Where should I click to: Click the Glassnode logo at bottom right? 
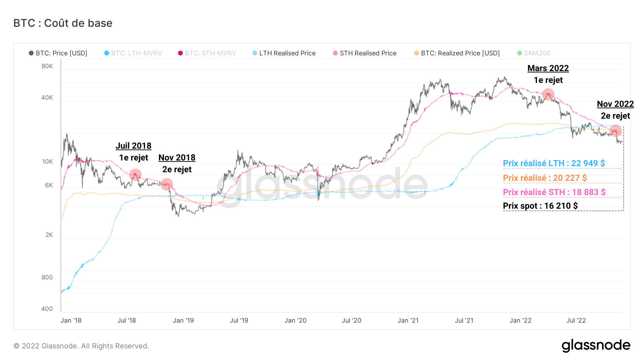click(x=596, y=346)
